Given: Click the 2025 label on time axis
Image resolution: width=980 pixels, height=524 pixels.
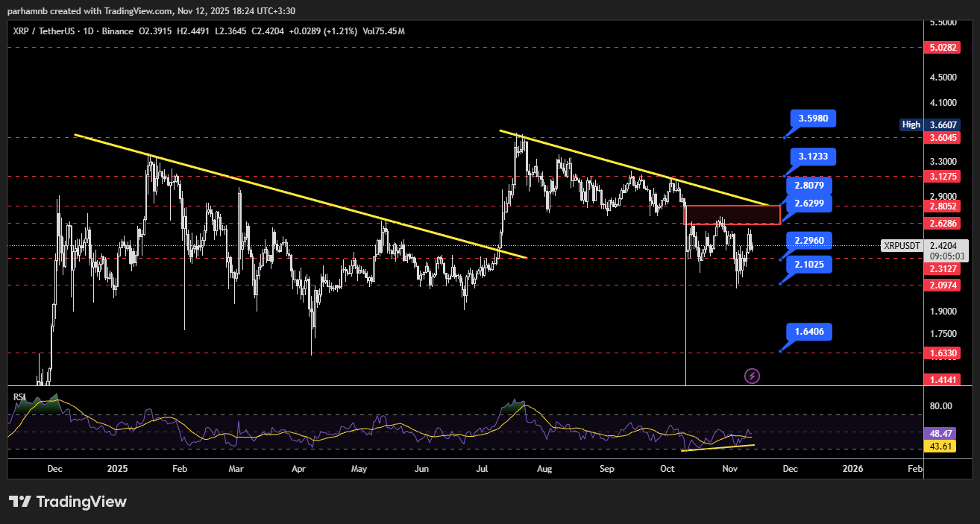Looking at the screenshot, I should tap(118, 469).
